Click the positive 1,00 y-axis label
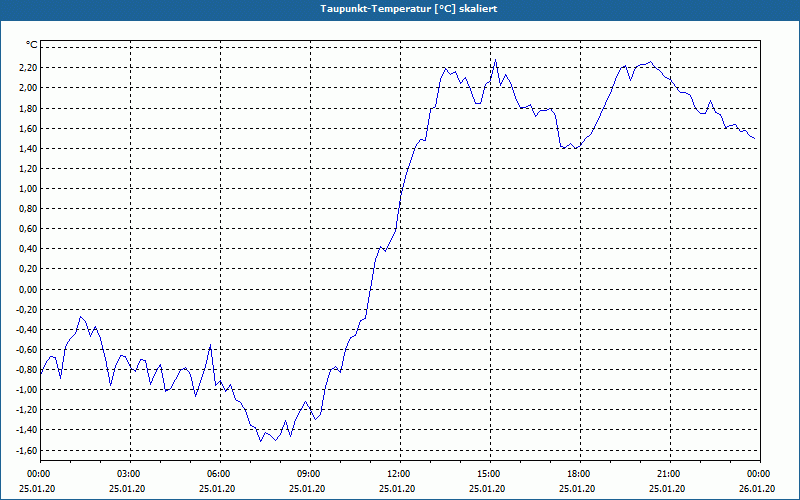This screenshot has height=500, width=800. pyautogui.click(x=29, y=189)
